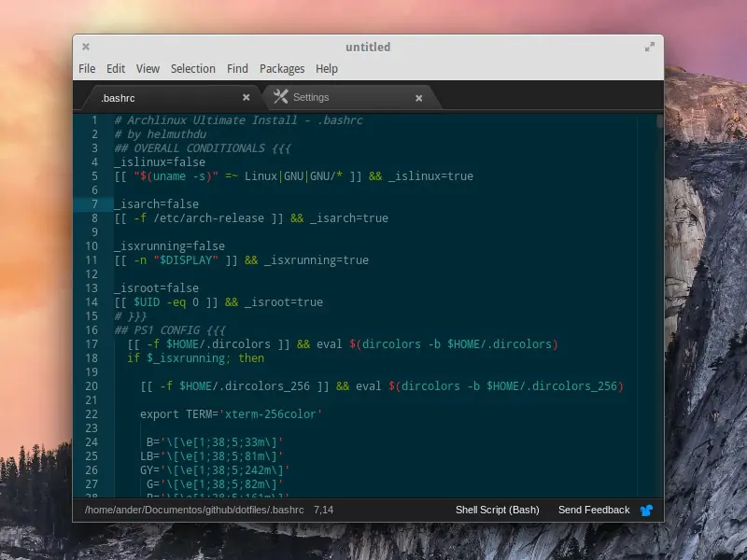Click '/etc/arch-release' in line 8
The image size is (747, 560).
click(208, 218)
